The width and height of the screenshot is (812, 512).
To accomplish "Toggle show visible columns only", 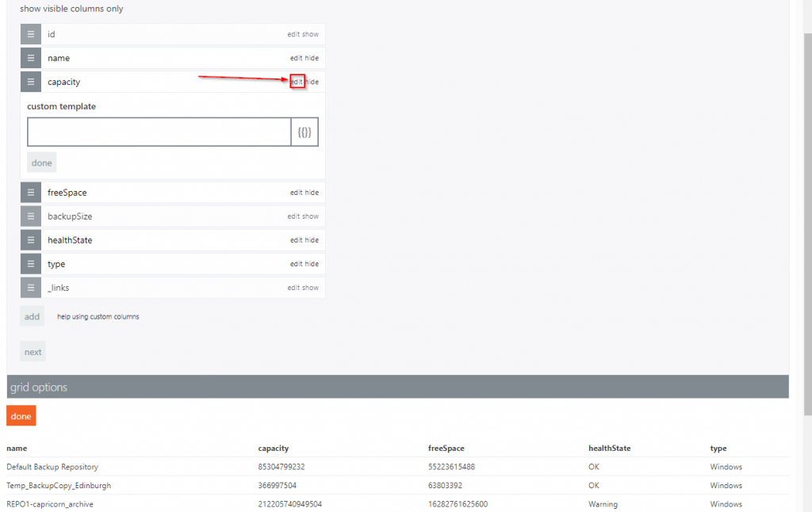I will click(71, 9).
